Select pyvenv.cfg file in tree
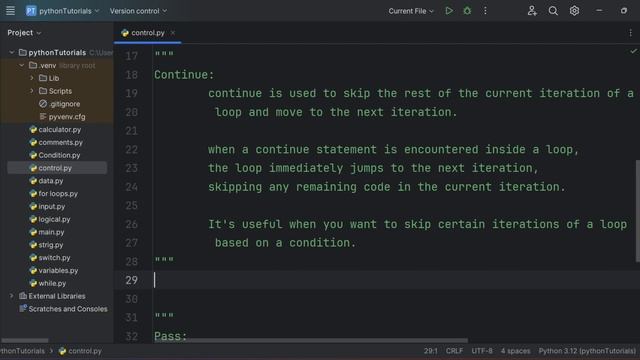This screenshot has width=640, height=360. 62,117
